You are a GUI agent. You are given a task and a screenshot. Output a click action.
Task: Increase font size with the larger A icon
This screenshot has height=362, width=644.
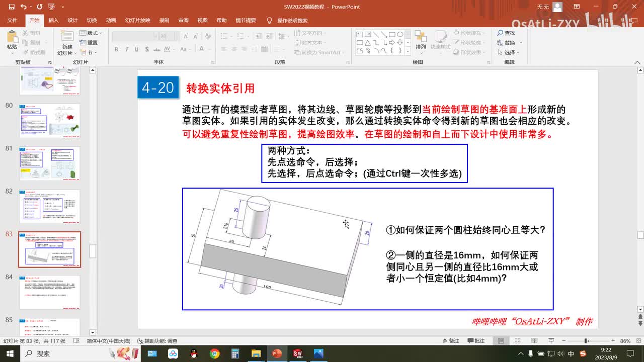click(x=186, y=37)
